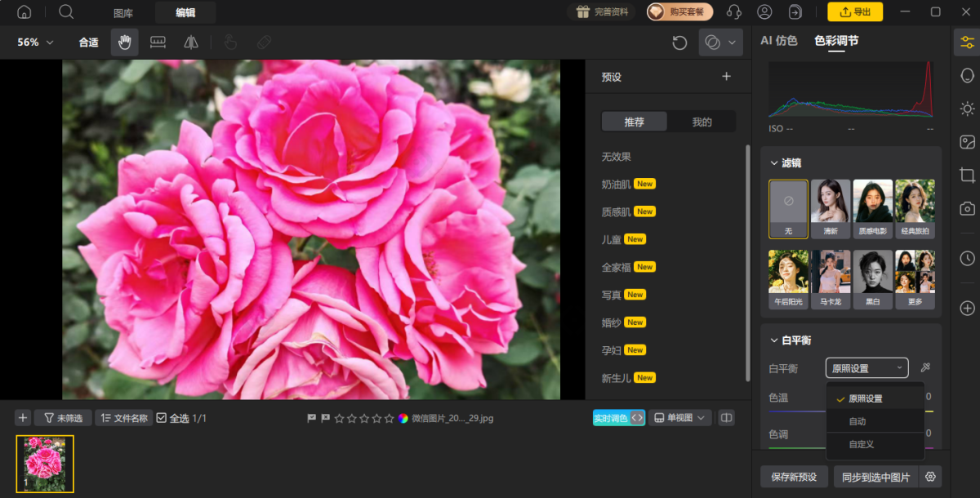Toggle the 全选 select-all checkbox
Screen dimensions: 980x498
click(162, 418)
